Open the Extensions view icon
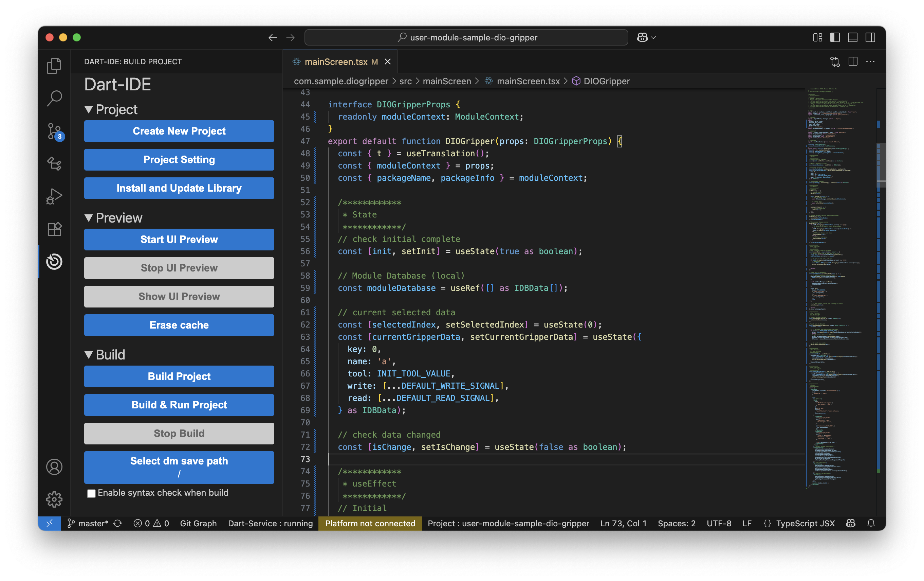The width and height of the screenshot is (924, 581). 54,229
